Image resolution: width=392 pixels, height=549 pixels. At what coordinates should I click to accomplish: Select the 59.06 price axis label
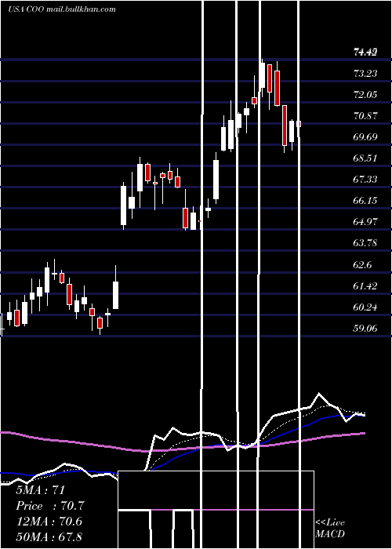point(366,329)
